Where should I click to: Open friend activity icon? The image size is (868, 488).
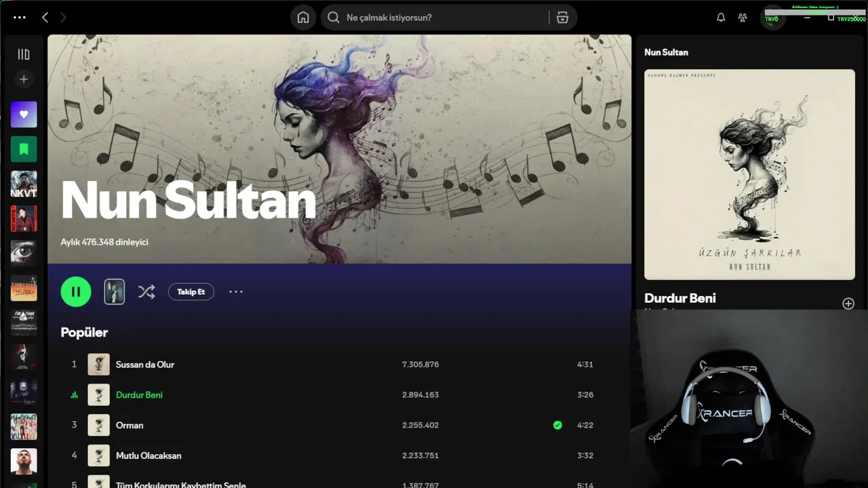click(743, 18)
